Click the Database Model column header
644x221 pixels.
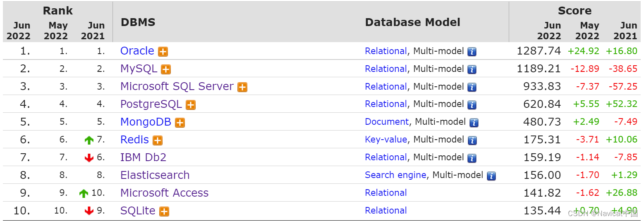coord(413,22)
